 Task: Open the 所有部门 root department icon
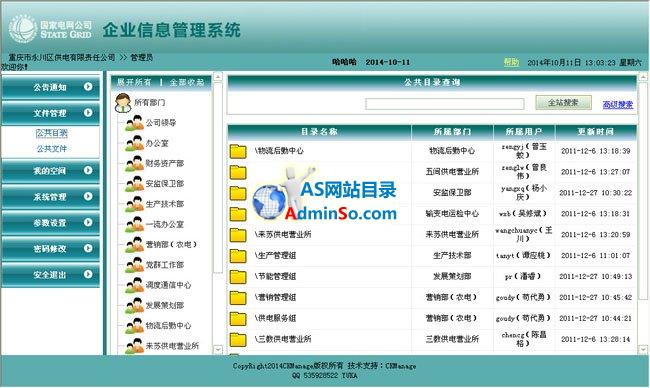click(x=123, y=103)
